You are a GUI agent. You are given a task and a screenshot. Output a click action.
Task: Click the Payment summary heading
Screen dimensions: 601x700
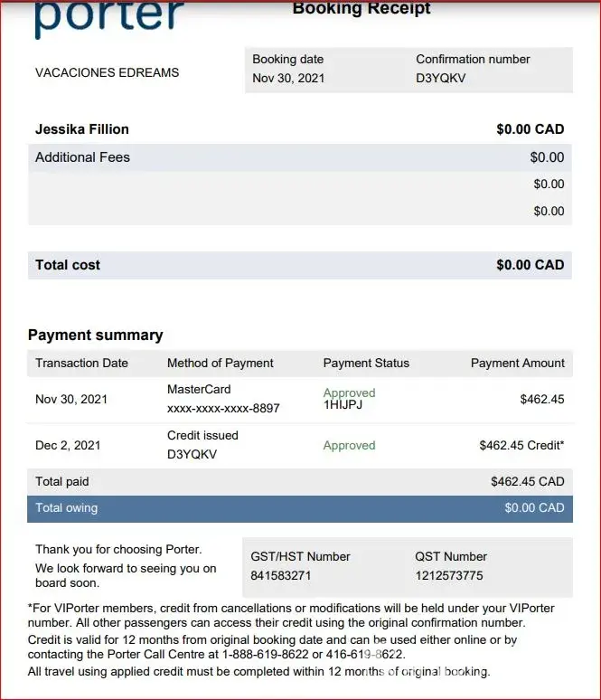pyautogui.click(x=96, y=335)
